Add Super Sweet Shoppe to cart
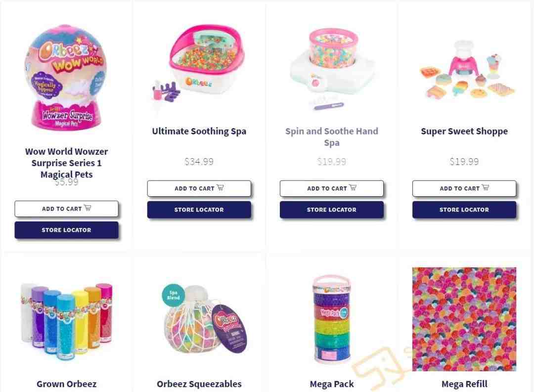534x392 pixels. pyautogui.click(x=464, y=188)
